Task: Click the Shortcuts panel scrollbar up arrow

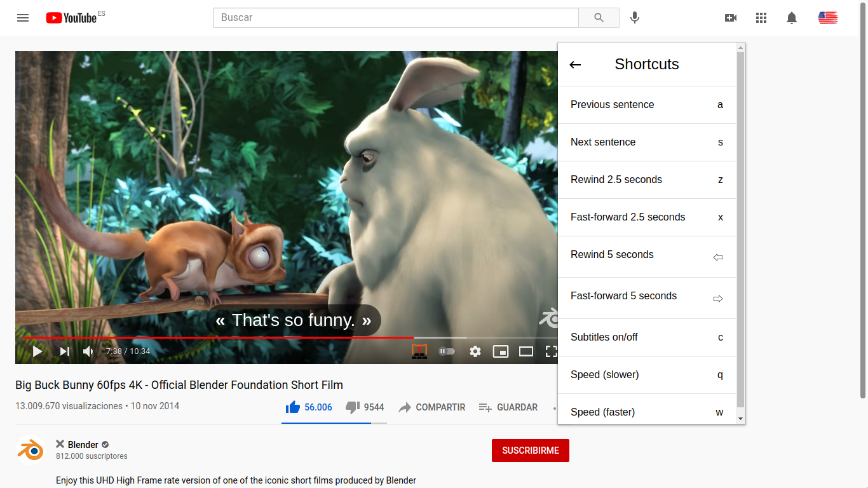Action: [741, 48]
